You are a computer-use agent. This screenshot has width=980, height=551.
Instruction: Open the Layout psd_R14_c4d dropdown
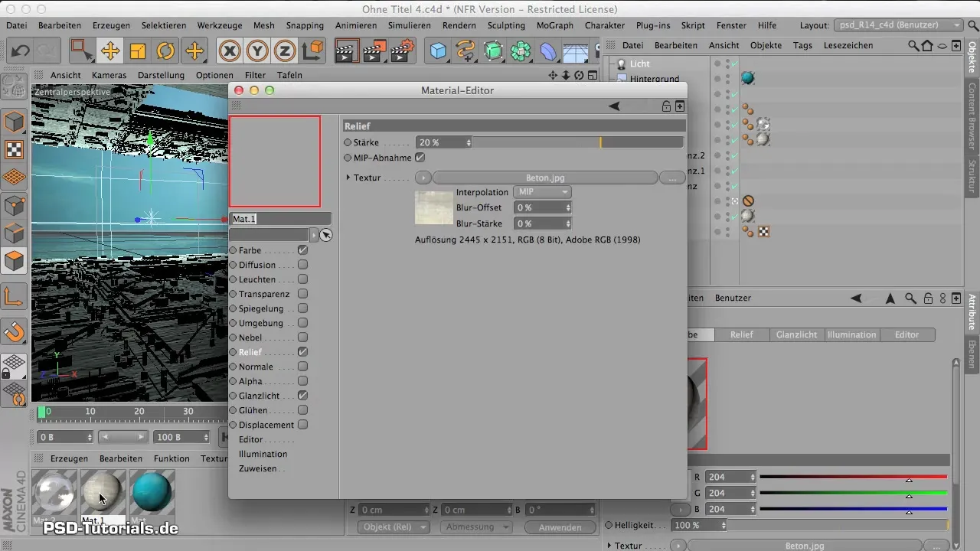[897, 25]
